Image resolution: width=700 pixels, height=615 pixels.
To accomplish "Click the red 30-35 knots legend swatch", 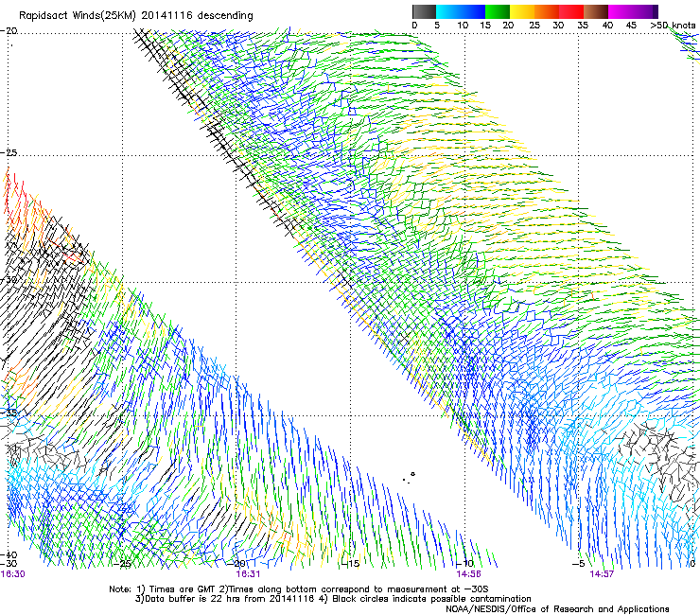I will pyautogui.click(x=571, y=11).
